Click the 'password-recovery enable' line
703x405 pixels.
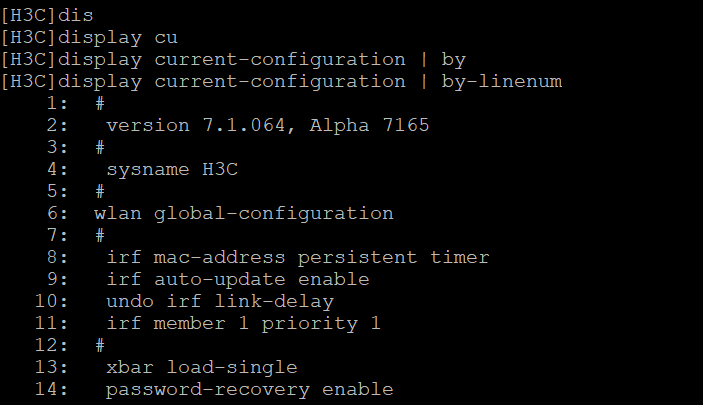pyautogui.click(x=249, y=389)
